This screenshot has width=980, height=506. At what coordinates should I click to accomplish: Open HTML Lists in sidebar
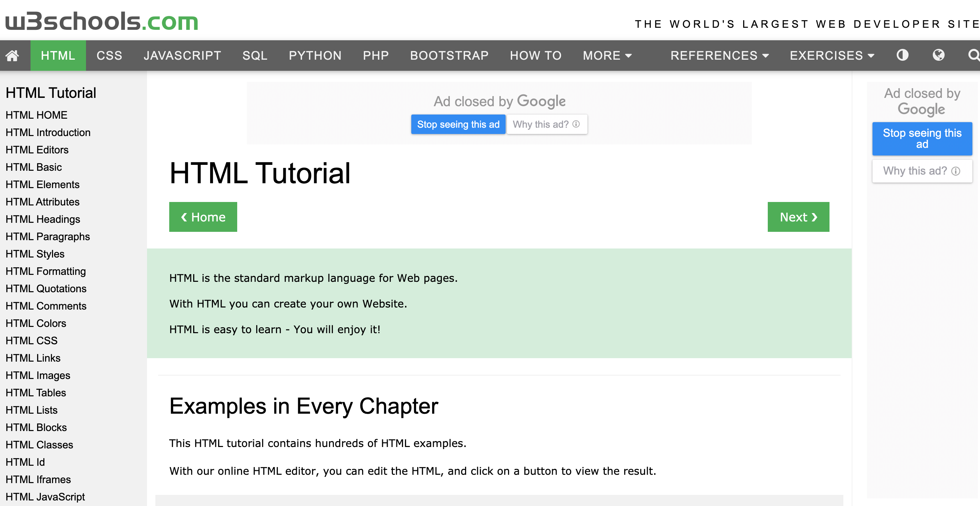(x=32, y=410)
